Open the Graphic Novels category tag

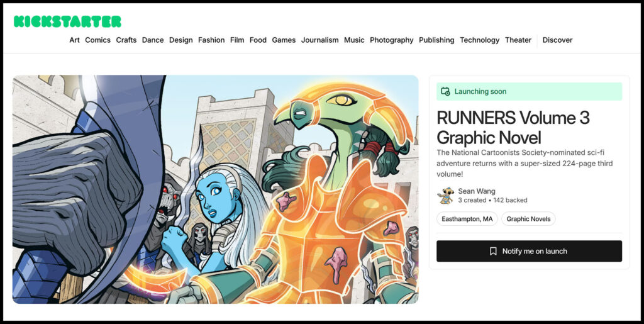coord(528,219)
